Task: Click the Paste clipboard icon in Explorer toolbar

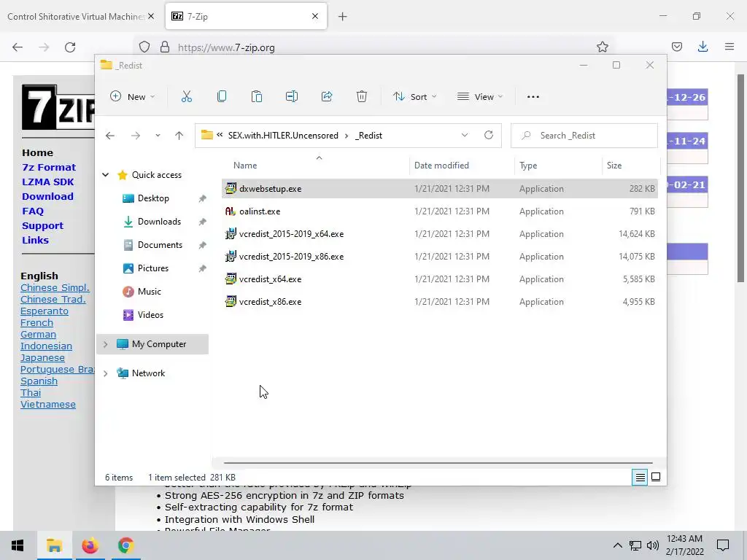Action: click(257, 97)
